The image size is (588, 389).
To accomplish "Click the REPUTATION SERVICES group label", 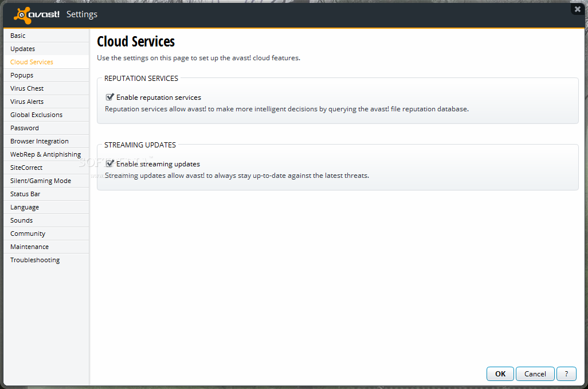I will click(141, 79).
